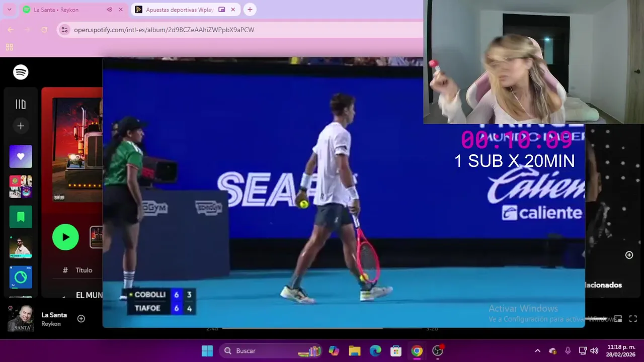Click the tennis picture-in-picture video

point(344,193)
